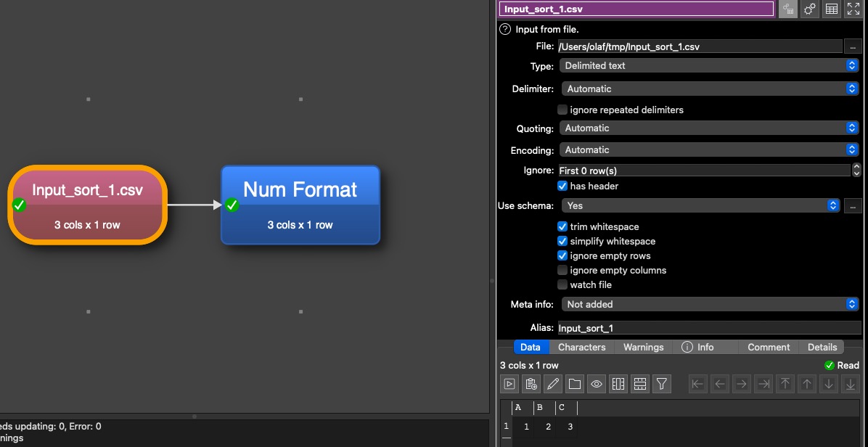
Task: Select the Input_sort_1.csv node on canvas
Action: [88, 205]
